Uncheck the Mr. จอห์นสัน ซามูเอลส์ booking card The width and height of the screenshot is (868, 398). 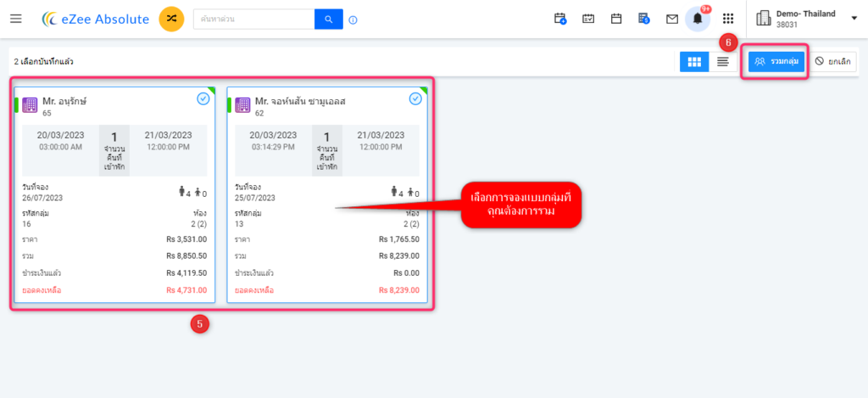[x=415, y=98]
